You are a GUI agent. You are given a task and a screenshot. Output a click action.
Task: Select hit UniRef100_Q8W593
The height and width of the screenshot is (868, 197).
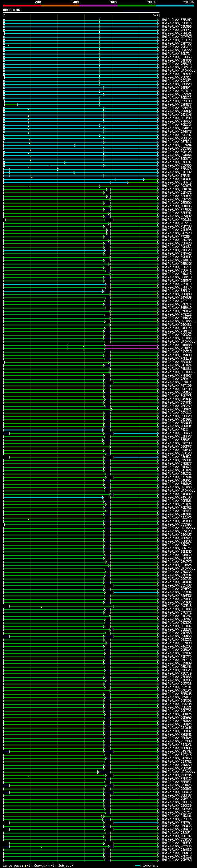point(177,27)
